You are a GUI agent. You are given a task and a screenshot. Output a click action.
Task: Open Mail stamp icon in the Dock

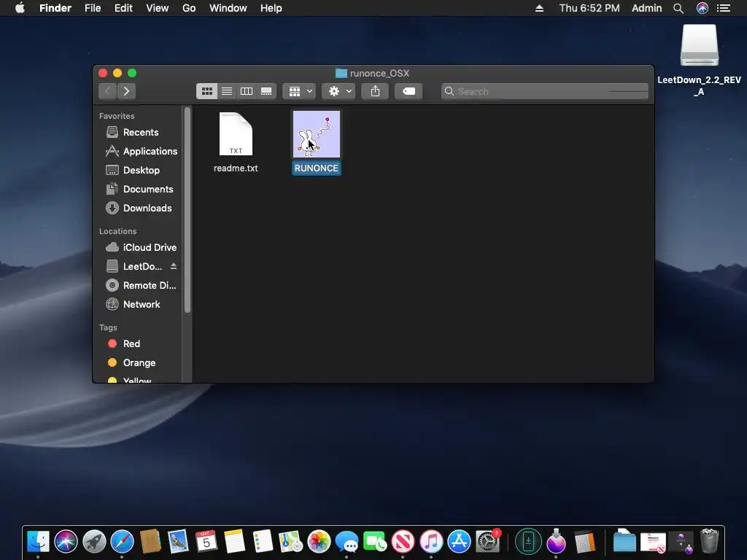click(179, 542)
